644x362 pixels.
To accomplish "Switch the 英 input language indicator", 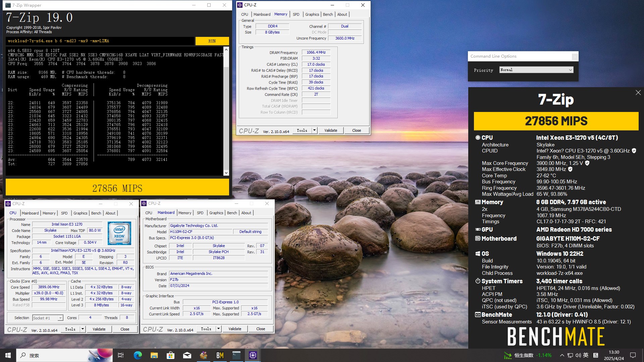I will point(586,355).
